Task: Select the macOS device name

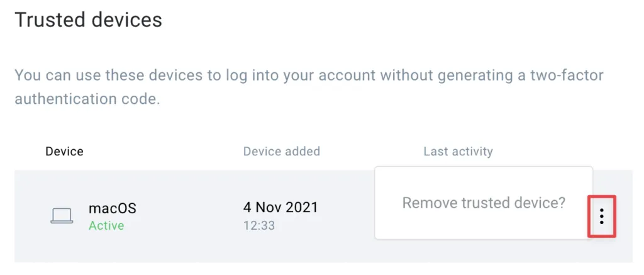Action: click(113, 208)
